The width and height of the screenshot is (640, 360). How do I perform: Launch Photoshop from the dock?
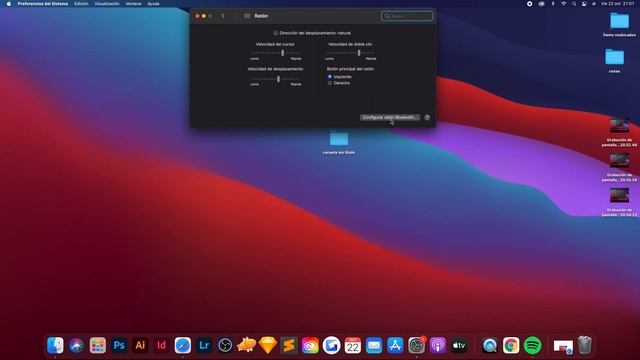119,346
